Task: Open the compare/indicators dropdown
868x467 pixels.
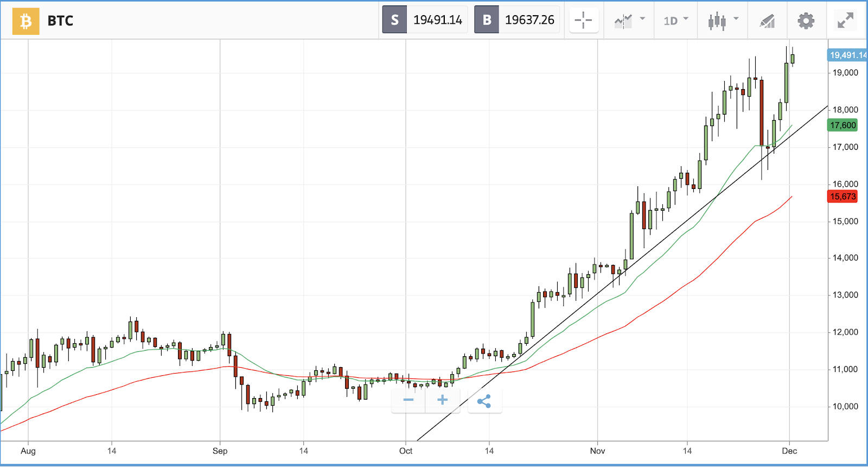Action: click(629, 21)
